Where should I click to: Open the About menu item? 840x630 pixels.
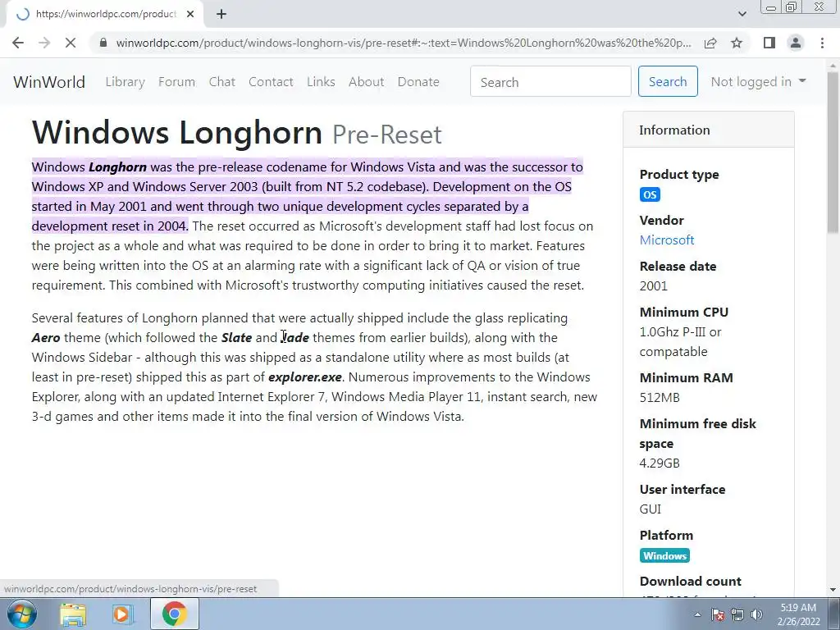click(366, 82)
